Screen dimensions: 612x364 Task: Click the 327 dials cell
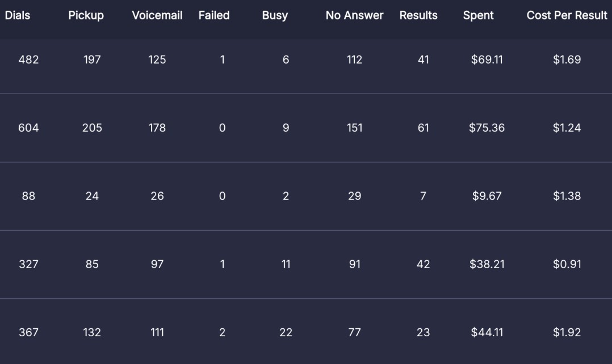coord(29,264)
